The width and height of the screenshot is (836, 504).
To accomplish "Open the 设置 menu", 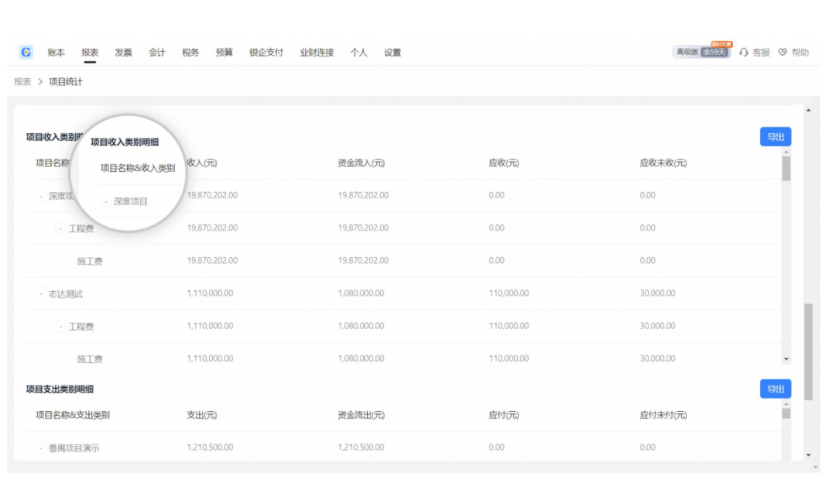I will 392,53.
